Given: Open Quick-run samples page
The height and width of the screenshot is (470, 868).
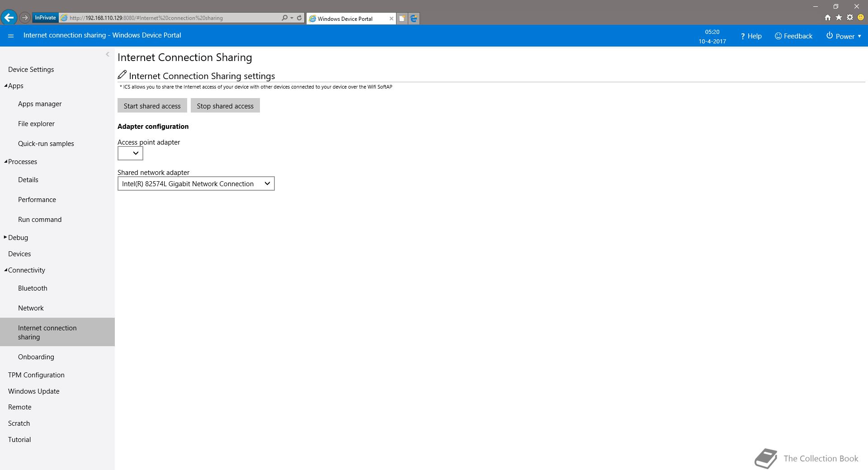Looking at the screenshot, I should coord(46,144).
